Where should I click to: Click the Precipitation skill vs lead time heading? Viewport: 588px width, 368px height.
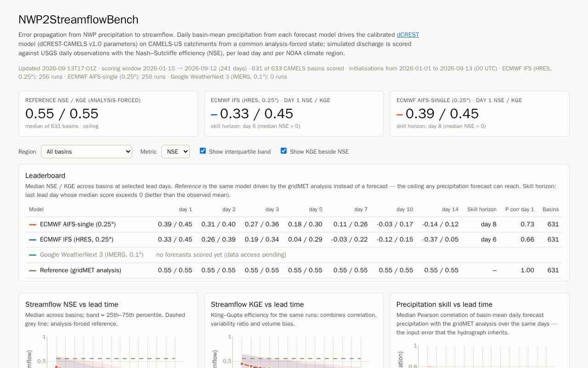pyautogui.click(x=444, y=305)
